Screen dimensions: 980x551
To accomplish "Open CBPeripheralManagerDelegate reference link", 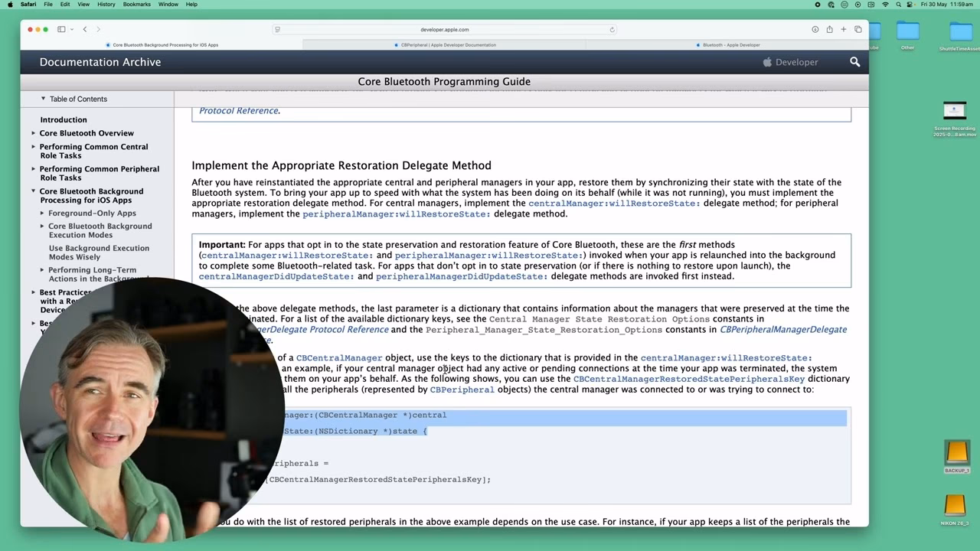I will [x=782, y=329].
